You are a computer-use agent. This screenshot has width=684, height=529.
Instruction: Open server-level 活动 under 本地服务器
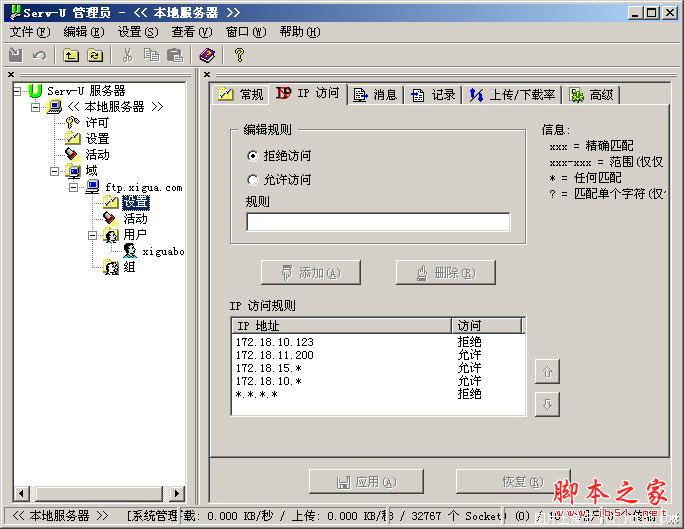click(97, 154)
